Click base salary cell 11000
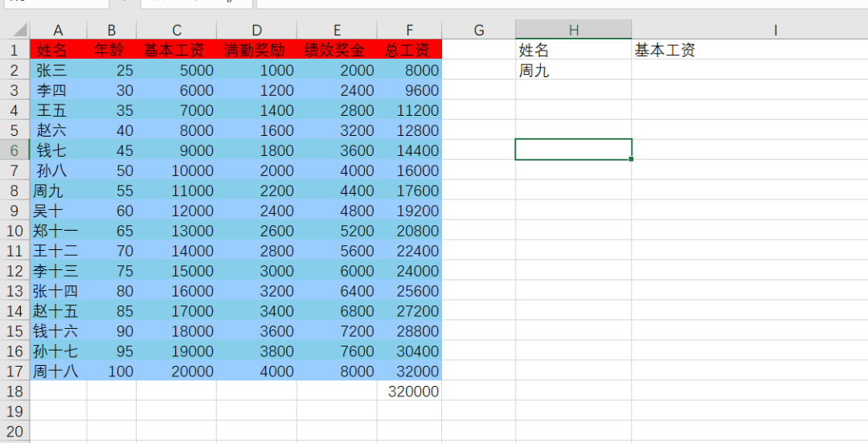Screen dimensions: 868x443 tap(177, 191)
